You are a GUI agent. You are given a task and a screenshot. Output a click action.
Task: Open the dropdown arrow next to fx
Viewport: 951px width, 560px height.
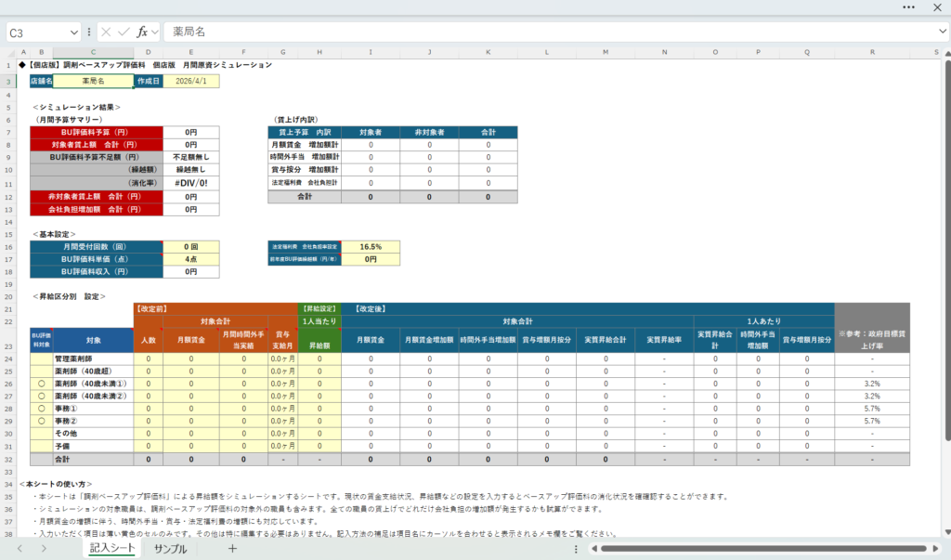[154, 32]
